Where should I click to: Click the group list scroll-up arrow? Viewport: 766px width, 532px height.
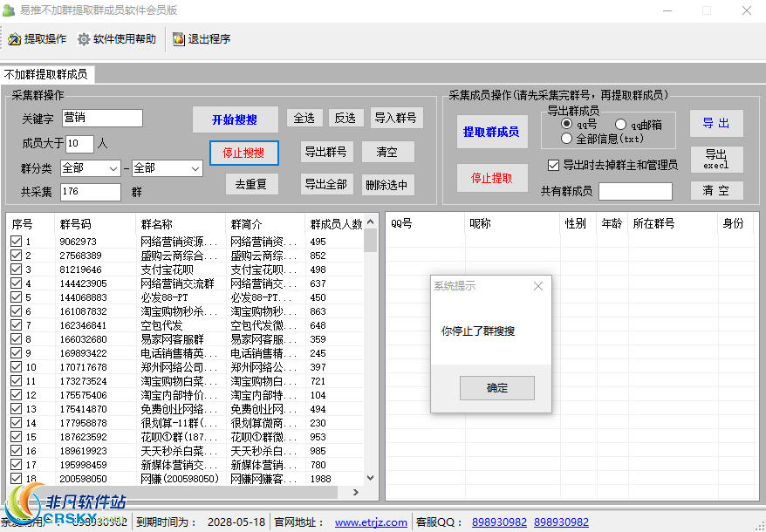370,222
